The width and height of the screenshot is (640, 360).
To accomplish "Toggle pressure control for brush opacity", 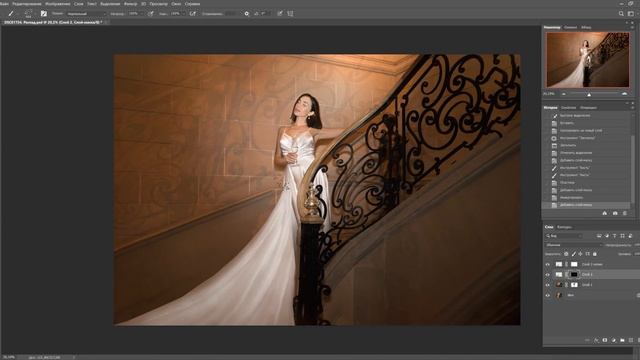I will click(151, 14).
